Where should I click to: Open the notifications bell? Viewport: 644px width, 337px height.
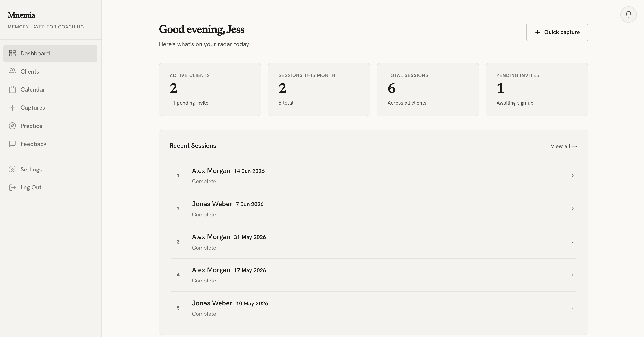pyautogui.click(x=628, y=15)
